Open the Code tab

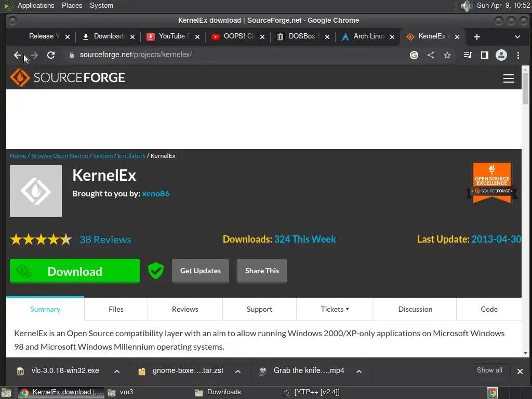(489, 309)
